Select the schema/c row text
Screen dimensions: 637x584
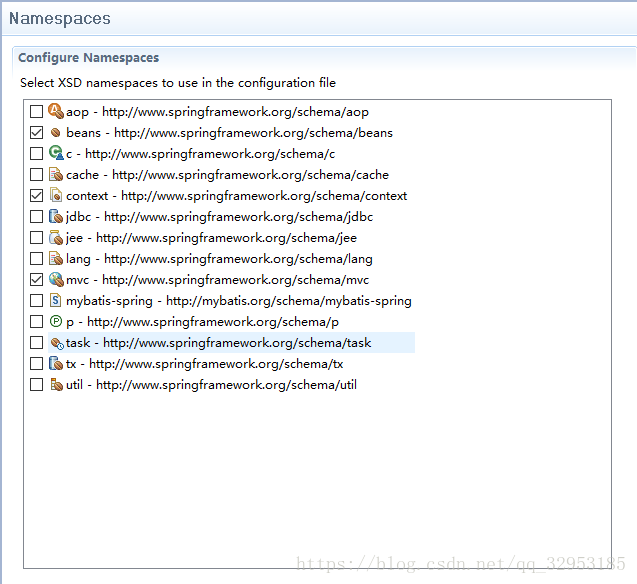(200, 154)
